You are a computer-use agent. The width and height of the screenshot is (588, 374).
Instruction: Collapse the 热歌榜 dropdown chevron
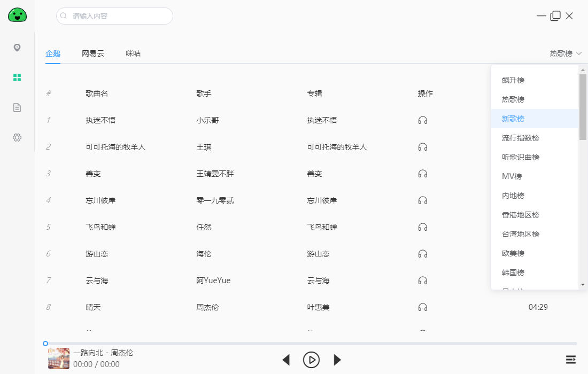coord(579,53)
